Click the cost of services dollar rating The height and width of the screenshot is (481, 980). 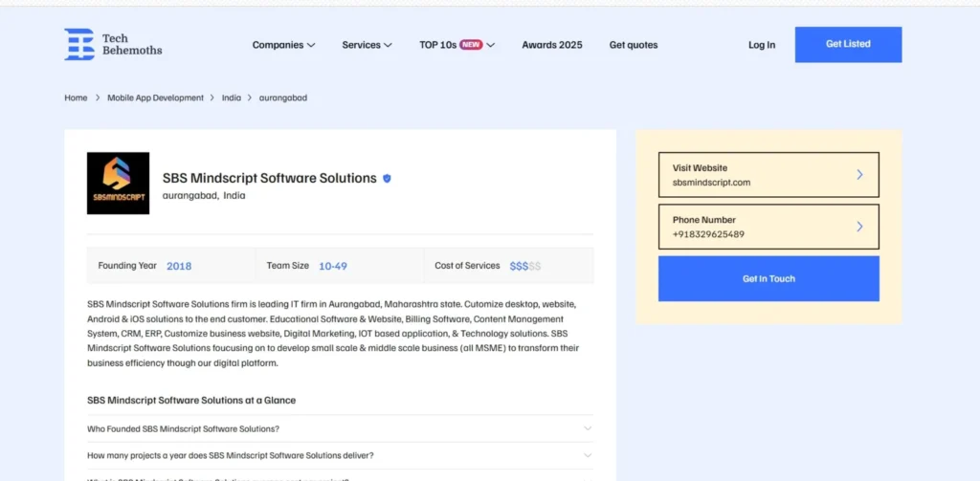(x=525, y=266)
